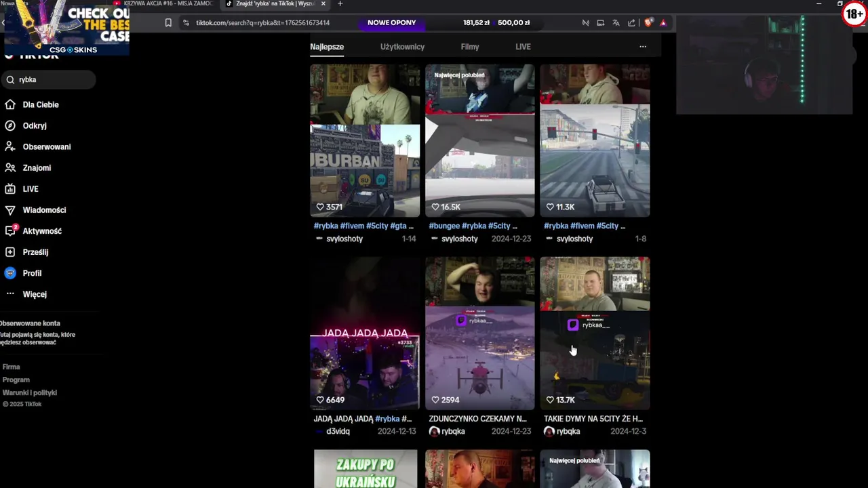Open video thumbnail with 13.7K likes
Image resolution: width=868 pixels, height=488 pixels.
coord(595,333)
